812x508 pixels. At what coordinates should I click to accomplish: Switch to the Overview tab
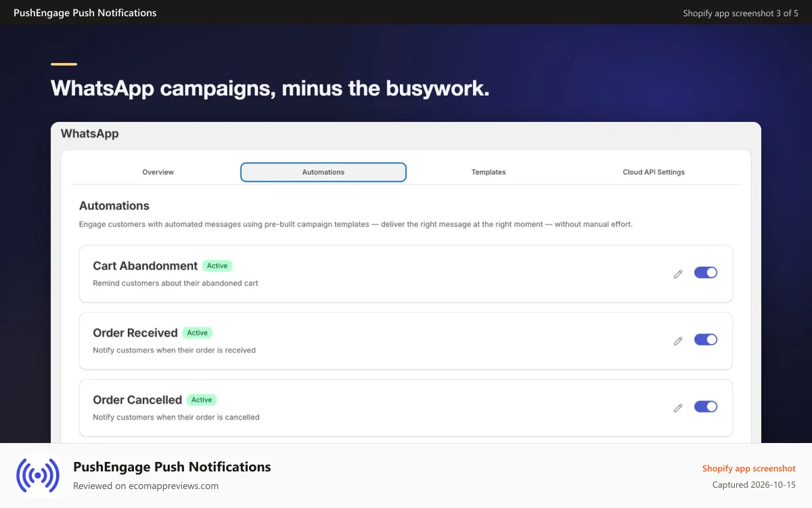coord(158,172)
